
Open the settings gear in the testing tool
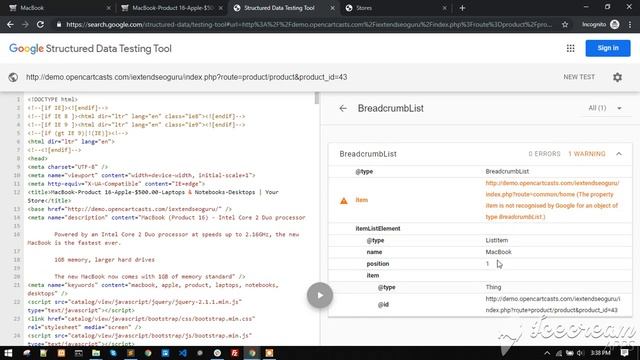coord(617,77)
